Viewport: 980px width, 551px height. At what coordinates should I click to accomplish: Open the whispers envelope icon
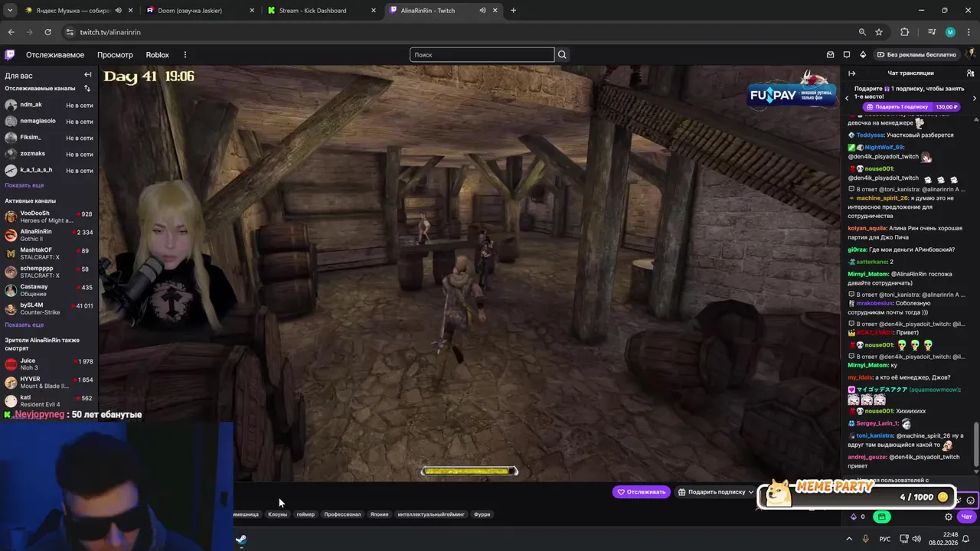pyautogui.click(x=830, y=54)
